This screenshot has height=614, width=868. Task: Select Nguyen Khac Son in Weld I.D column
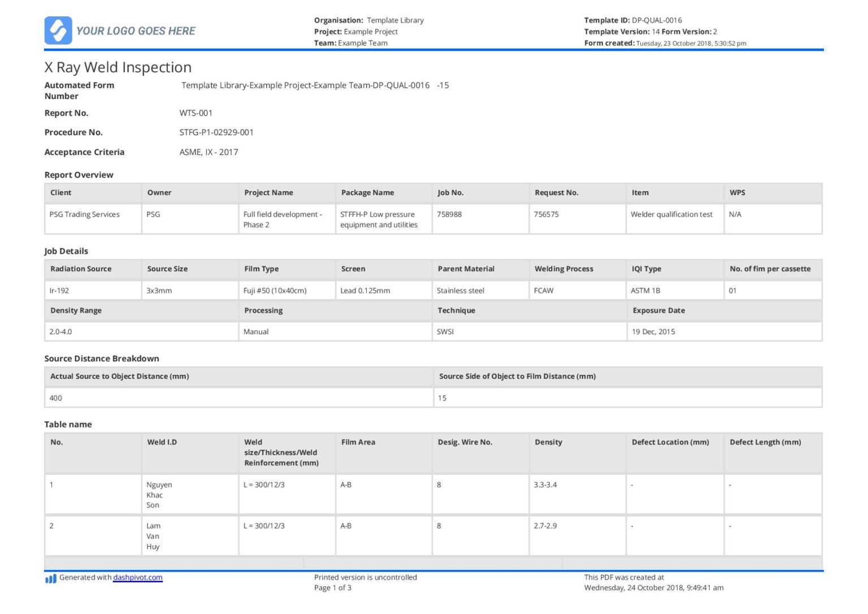[160, 495]
